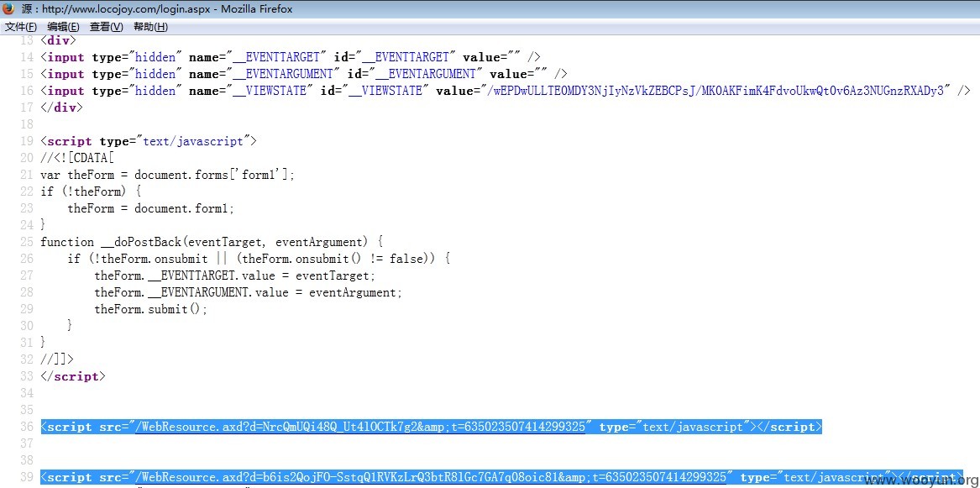Open the 查看(V) menu
Viewport: 980px width, 488px height.
tap(107, 27)
